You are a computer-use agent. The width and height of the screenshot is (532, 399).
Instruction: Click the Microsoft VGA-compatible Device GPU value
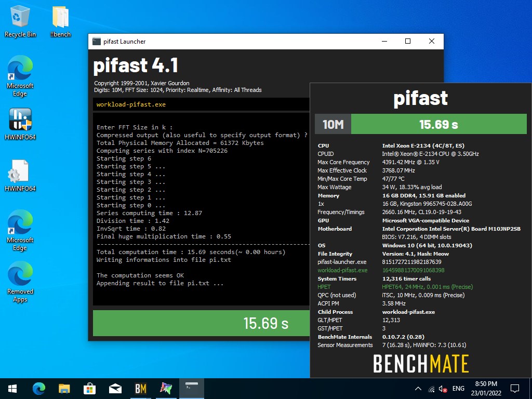[x=425, y=220]
